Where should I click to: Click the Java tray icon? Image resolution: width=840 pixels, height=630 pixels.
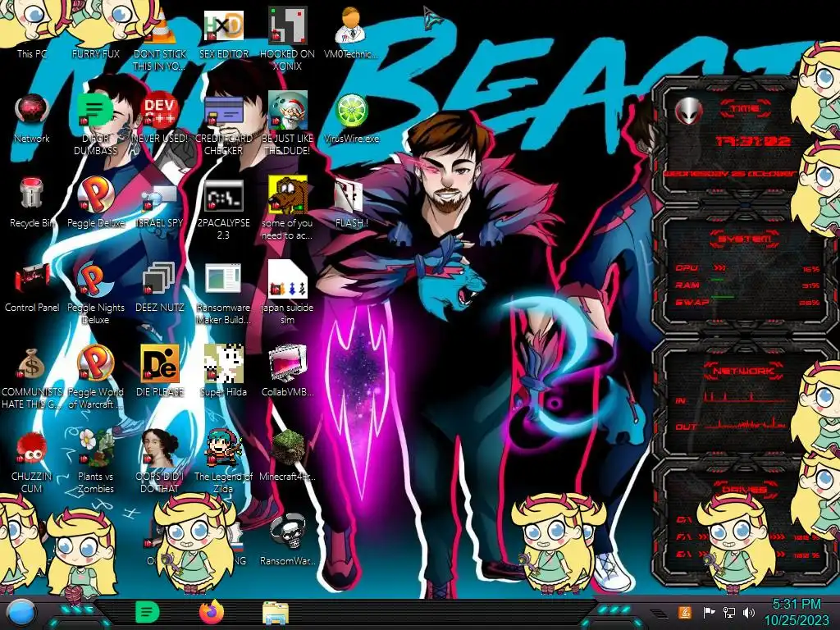click(685, 612)
